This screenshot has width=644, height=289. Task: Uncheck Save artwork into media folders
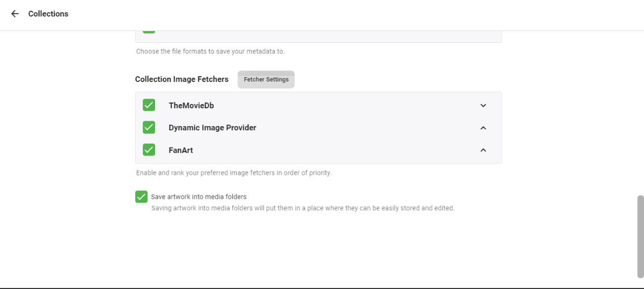(x=141, y=197)
